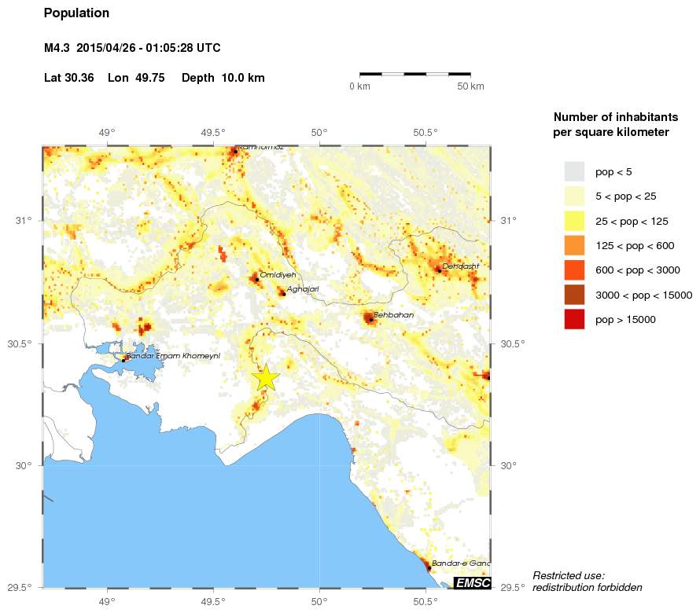The image size is (700, 613).
Task: Click the Bandar-e Ganaveh city marker
Action: click(x=429, y=567)
